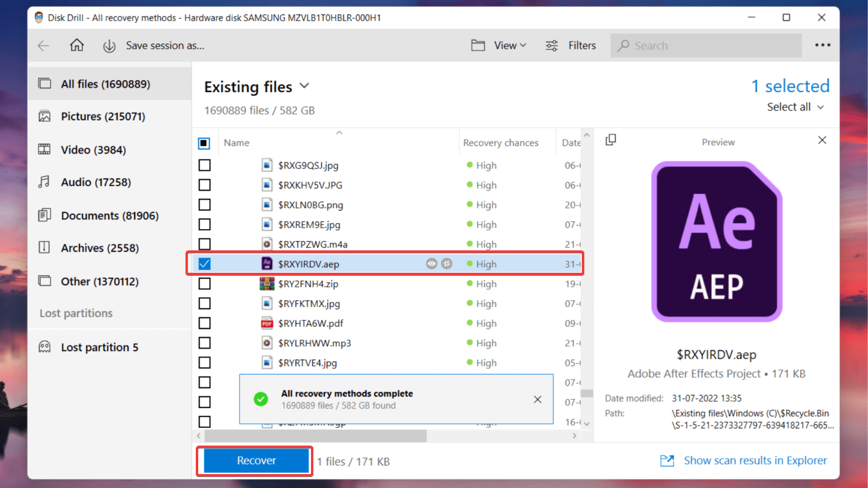Click the vertical scrollbar up arrow
Image resolution: width=868 pixels, height=488 pixels.
pos(586,135)
